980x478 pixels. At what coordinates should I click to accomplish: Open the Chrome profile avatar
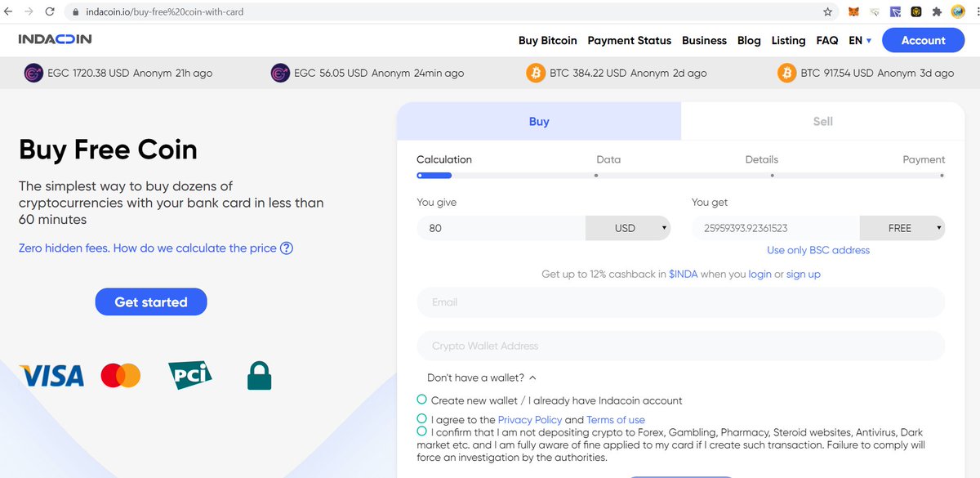click(958, 11)
